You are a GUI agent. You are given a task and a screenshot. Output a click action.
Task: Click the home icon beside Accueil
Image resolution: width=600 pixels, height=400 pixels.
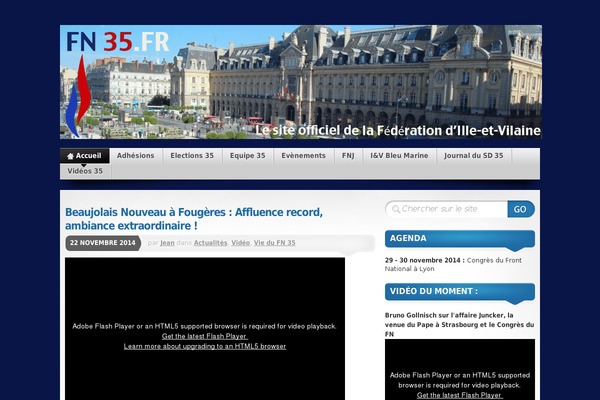point(70,156)
